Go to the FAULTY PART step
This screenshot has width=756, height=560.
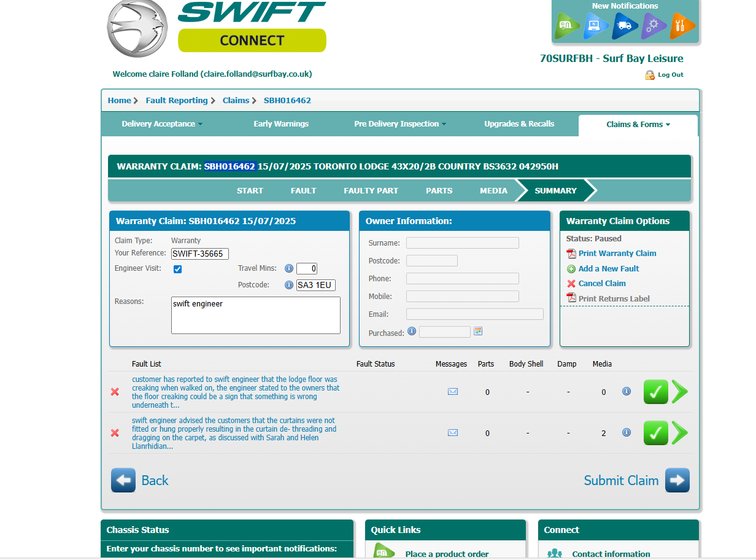pos(371,191)
